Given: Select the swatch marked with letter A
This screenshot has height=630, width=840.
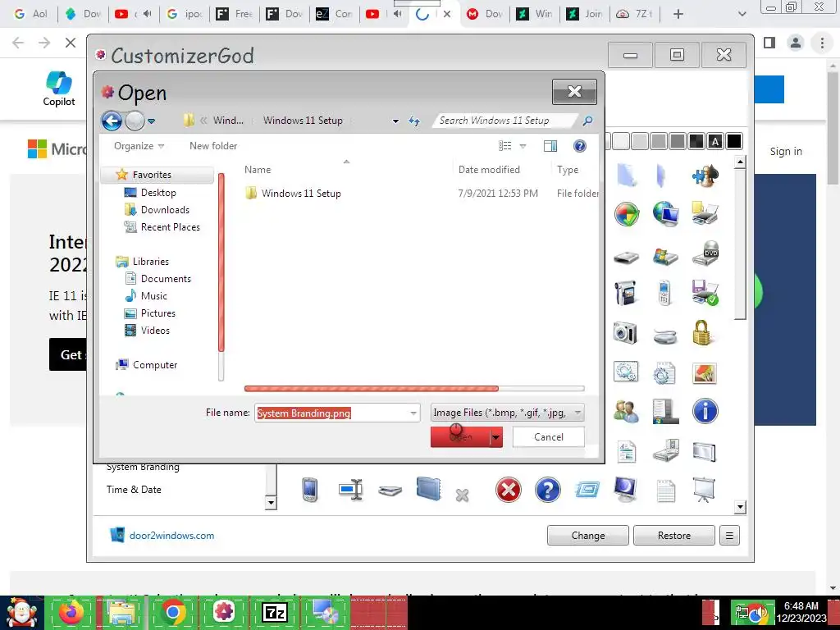Looking at the screenshot, I should [715, 141].
